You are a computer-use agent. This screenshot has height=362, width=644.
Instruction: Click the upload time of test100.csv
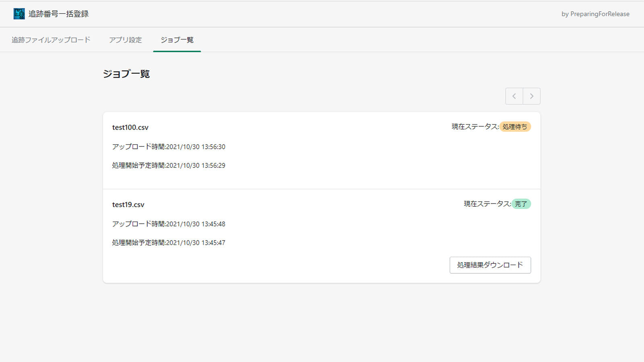coord(169,146)
